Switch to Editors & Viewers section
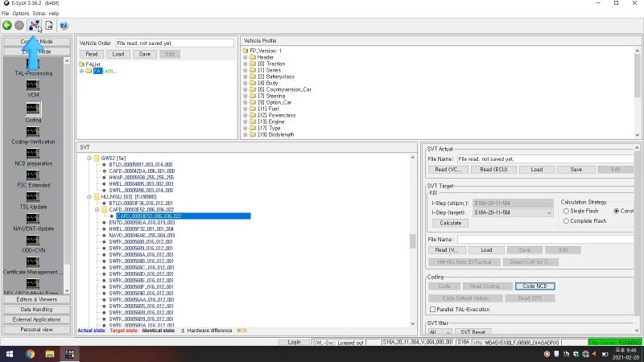The image size is (644, 362). tap(36, 299)
